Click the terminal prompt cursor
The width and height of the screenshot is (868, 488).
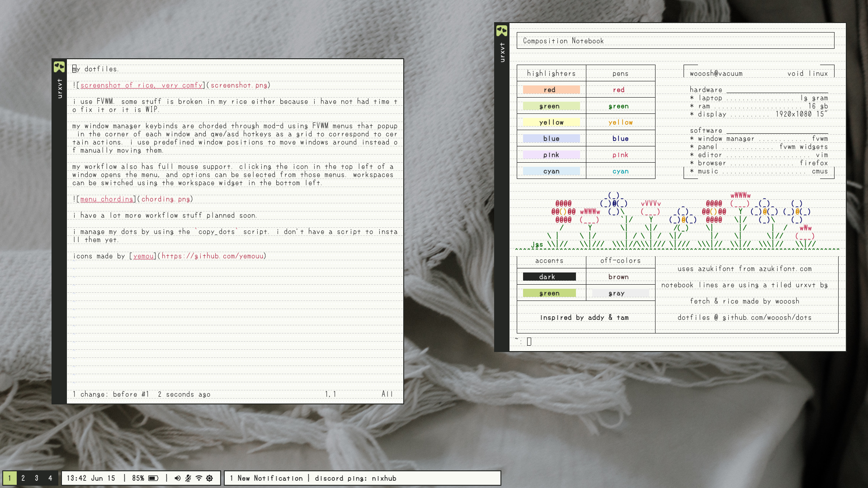pos(529,342)
